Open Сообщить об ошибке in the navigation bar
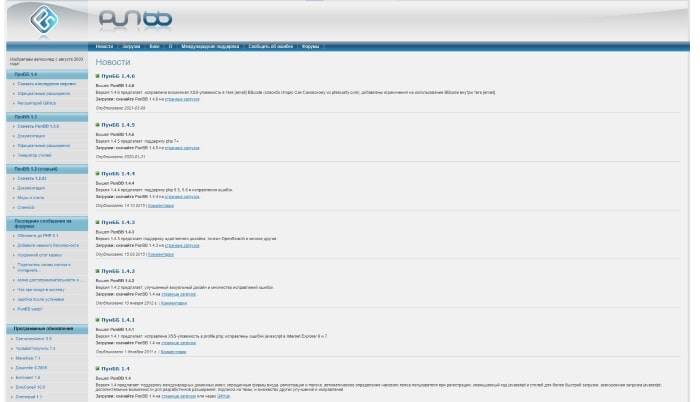This screenshot has height=402, width=700. pos(271,46)
